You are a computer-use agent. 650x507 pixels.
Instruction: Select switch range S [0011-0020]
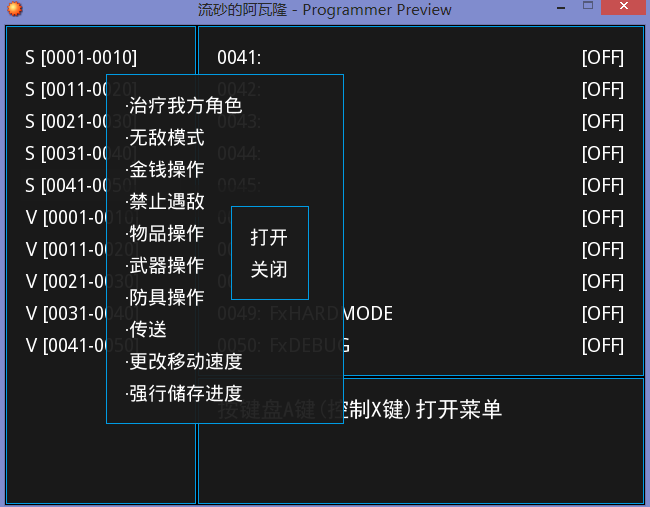coord(81,90)
